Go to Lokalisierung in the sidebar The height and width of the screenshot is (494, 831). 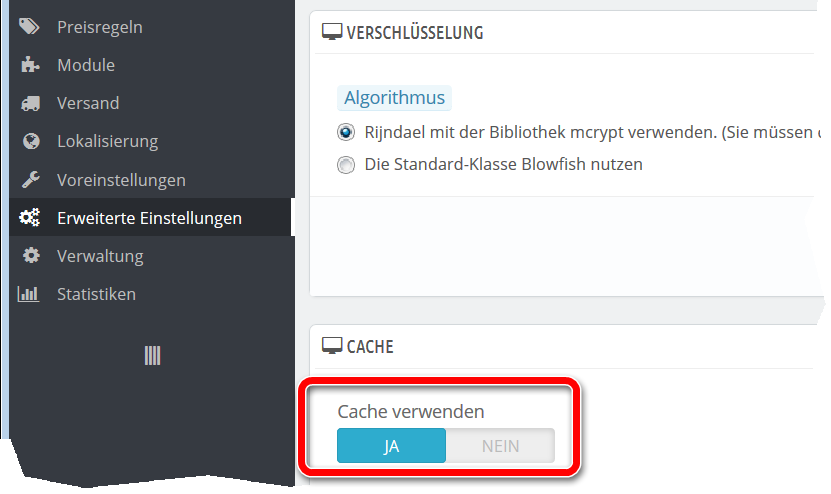click(107, 141)
